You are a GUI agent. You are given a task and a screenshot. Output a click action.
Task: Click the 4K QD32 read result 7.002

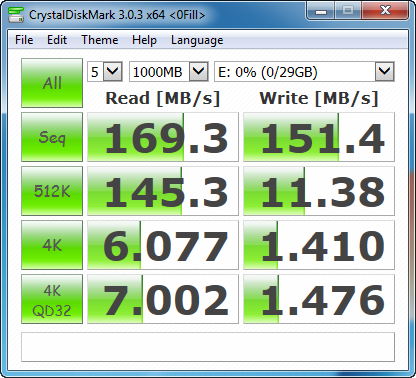163,299
